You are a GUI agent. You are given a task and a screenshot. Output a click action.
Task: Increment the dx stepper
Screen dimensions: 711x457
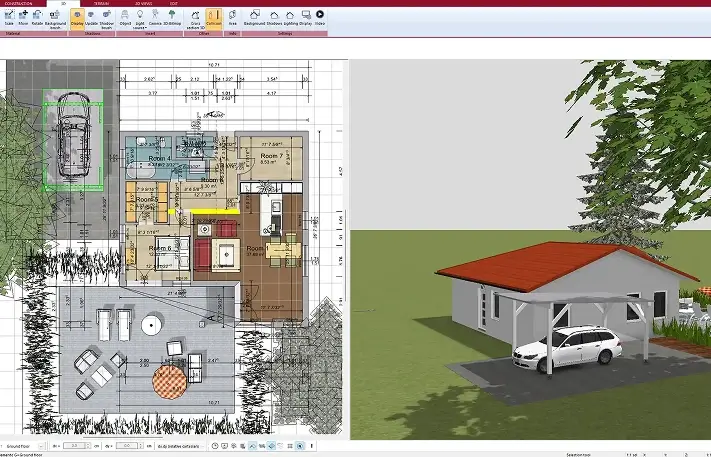[88, 444]
